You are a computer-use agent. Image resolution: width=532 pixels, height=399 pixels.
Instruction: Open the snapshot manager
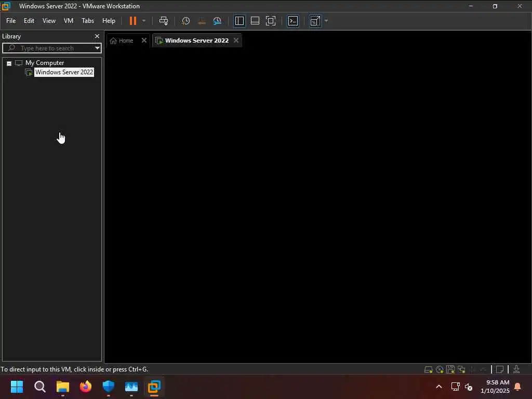217,21
